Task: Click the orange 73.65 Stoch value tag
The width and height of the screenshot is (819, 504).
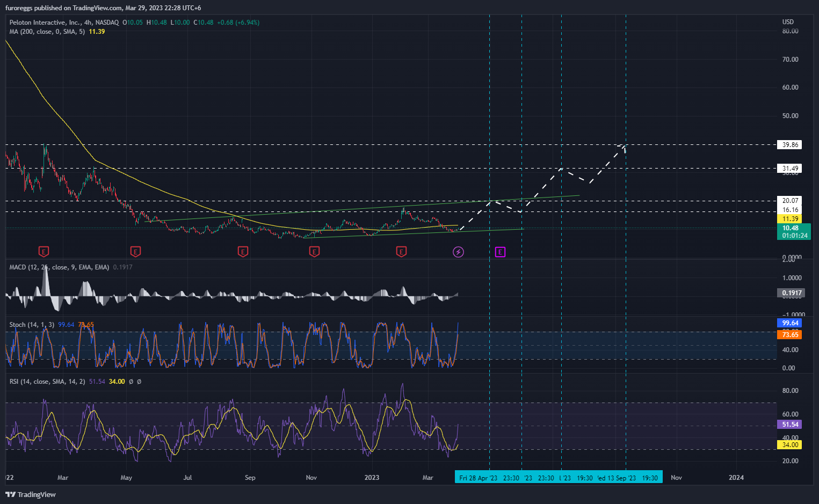Action: point(789,335)
